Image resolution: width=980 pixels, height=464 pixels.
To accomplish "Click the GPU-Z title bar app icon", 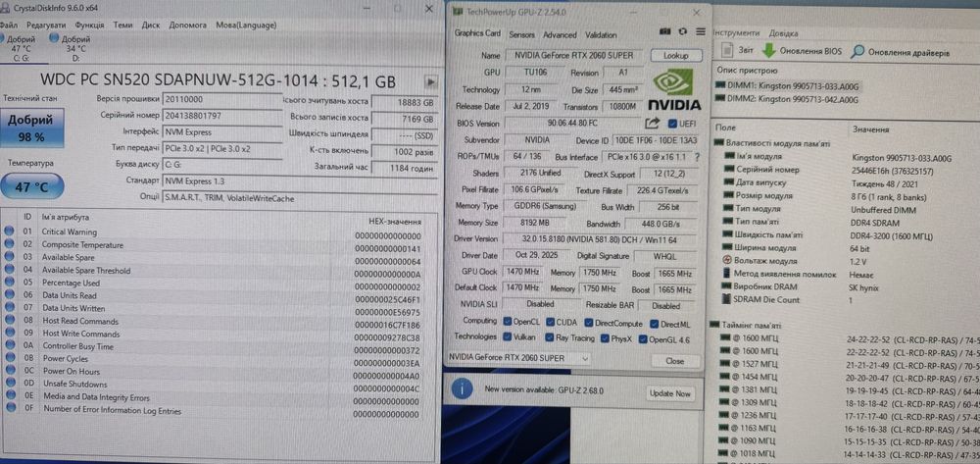I will pyautogui.click(x=458, y=11).
